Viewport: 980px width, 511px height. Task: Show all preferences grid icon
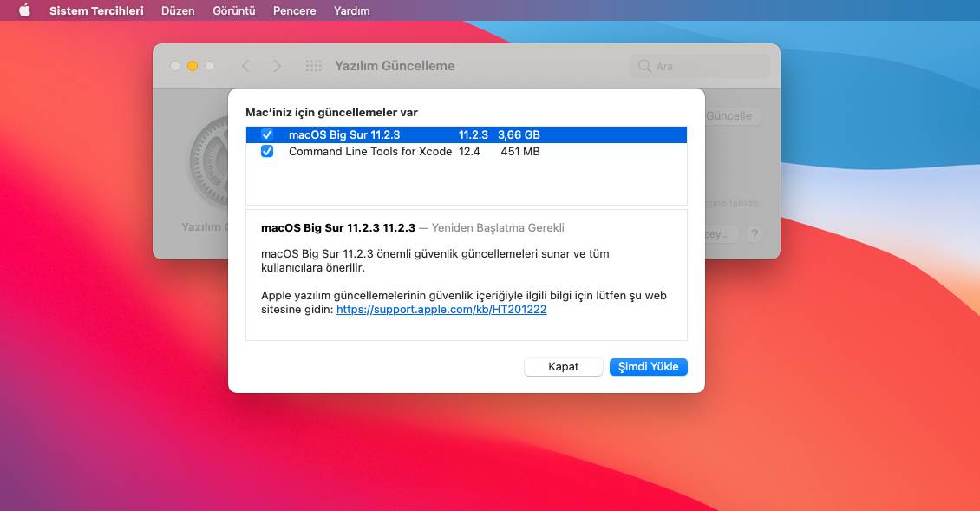pos(314,66)
